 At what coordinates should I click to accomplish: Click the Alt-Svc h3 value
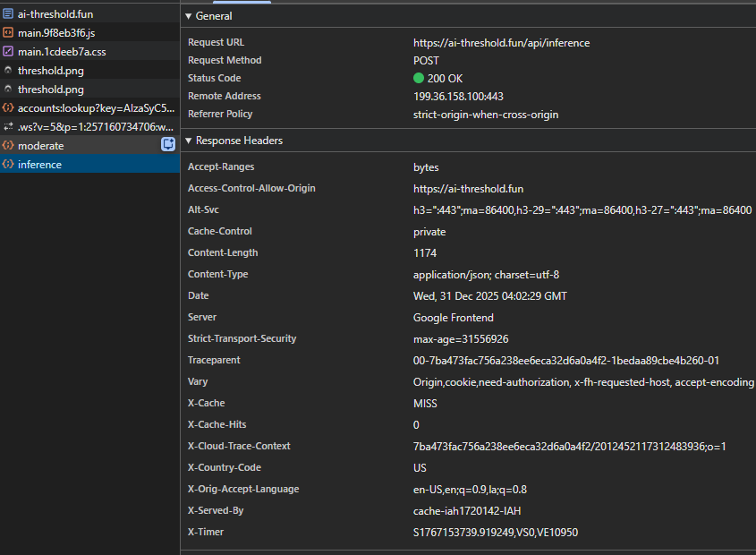pyautogui.click(x=582, y=210)
